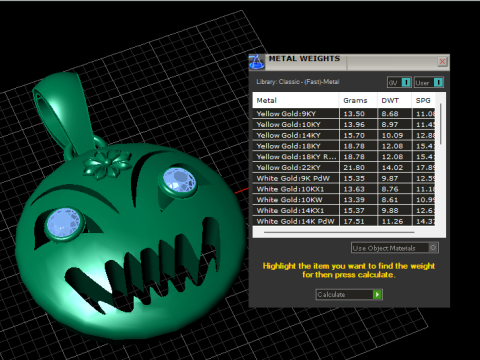Click the 14.02 DWT value
The height and width of the screenshot is (360, 480).
[x=392, y=167]
